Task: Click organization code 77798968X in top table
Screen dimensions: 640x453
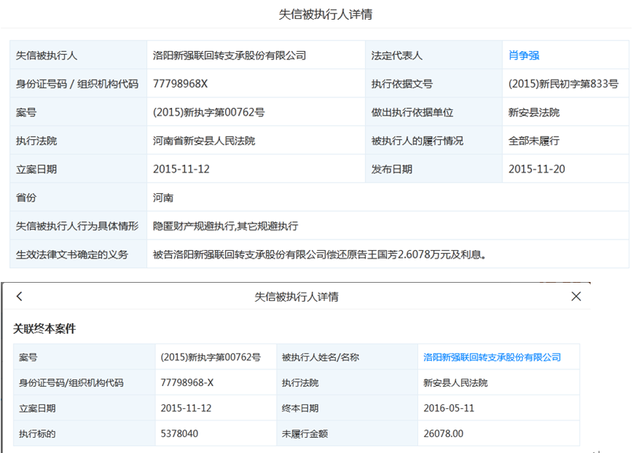Action: pyautogui.click(x=180, y=84)
